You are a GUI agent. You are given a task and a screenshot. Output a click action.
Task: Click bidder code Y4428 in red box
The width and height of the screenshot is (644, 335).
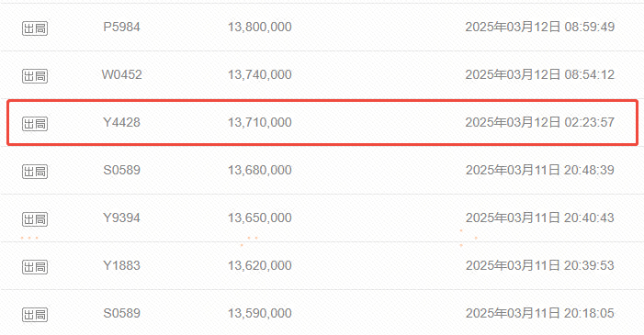tap(121, 122)
